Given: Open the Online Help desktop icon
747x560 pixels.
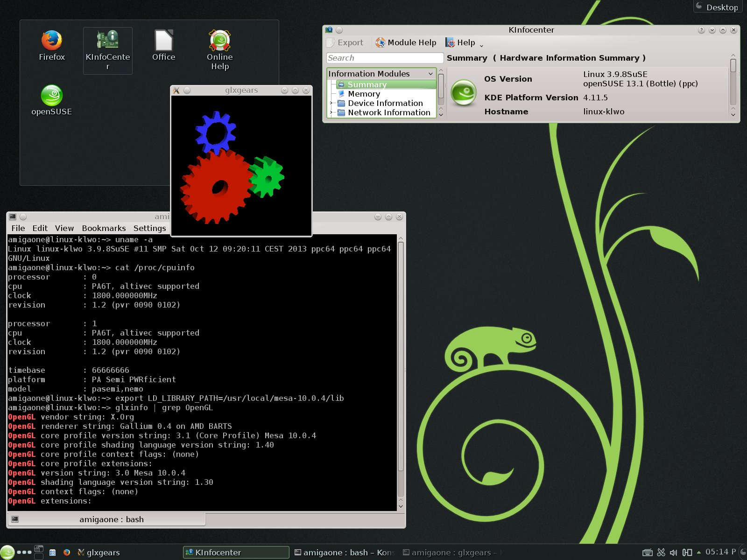Looking at the screenshot, I should click(219, 42).
